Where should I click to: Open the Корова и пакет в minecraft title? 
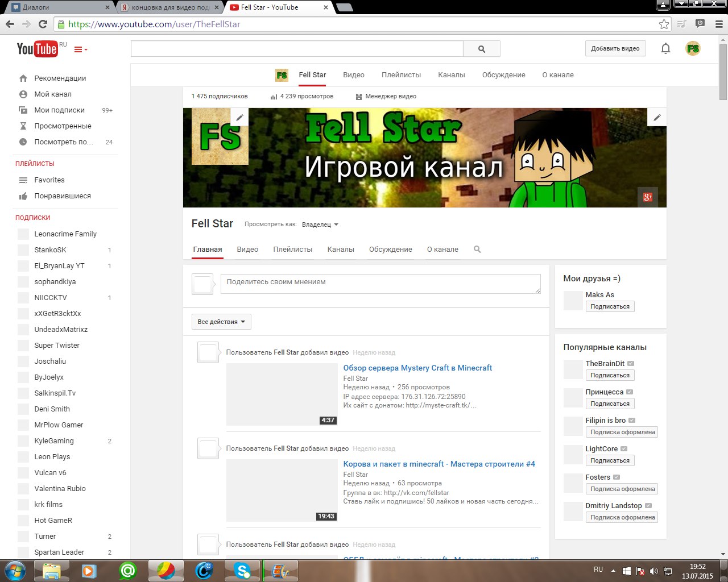coord(439,464)
